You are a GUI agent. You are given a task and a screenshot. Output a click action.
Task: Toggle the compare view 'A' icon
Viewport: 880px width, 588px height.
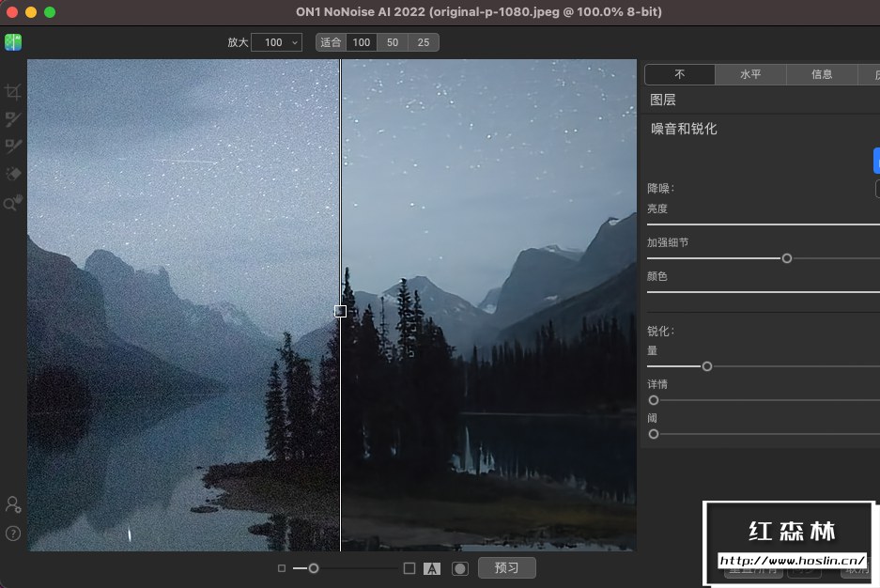tap(432, 569)
